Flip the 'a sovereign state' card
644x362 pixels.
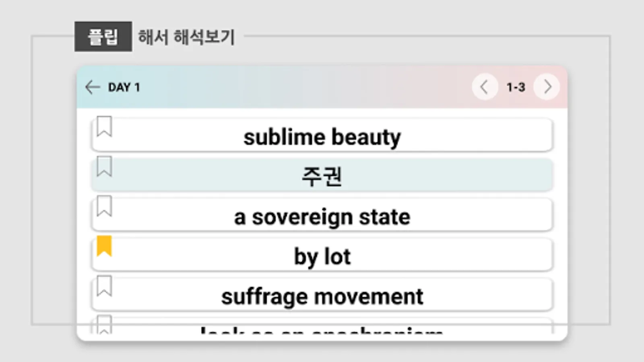tap(322, 216)
